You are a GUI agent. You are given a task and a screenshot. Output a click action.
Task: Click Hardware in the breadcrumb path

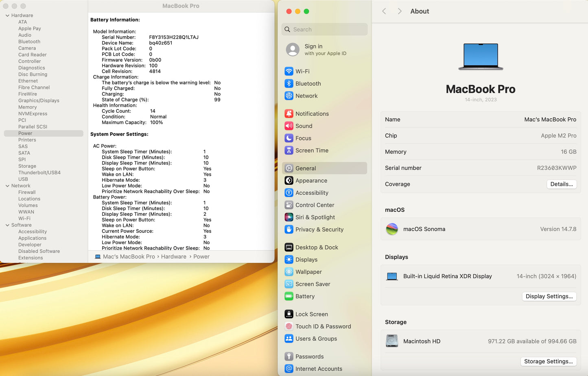(174, 256)
